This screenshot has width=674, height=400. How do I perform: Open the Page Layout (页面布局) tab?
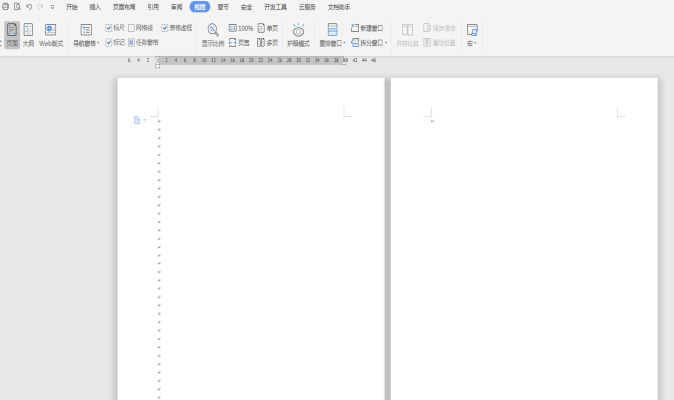(x=124, y=6)
